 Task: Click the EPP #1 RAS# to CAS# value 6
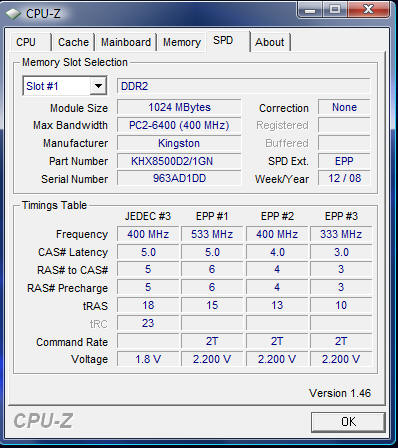(212, 269)
